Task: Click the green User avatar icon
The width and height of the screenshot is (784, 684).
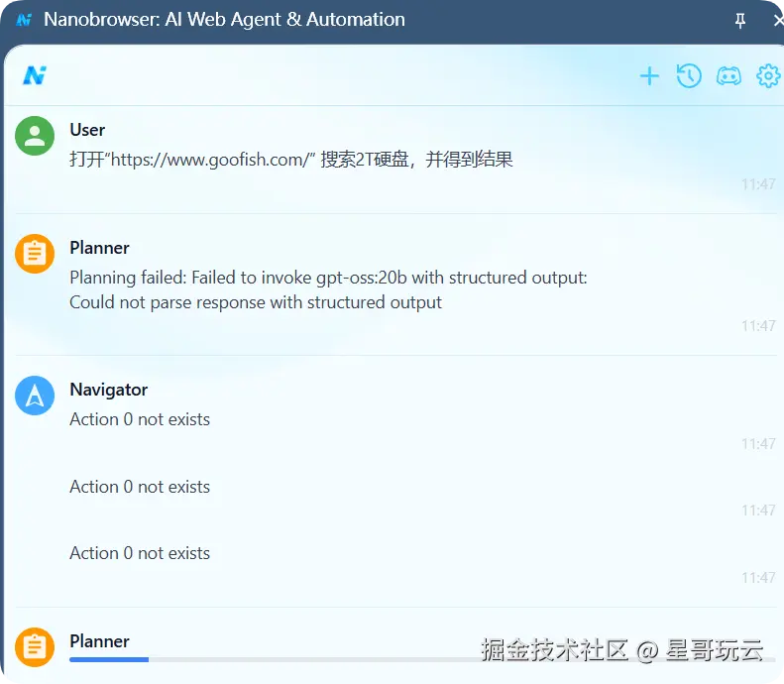Action: click(35, 137)
